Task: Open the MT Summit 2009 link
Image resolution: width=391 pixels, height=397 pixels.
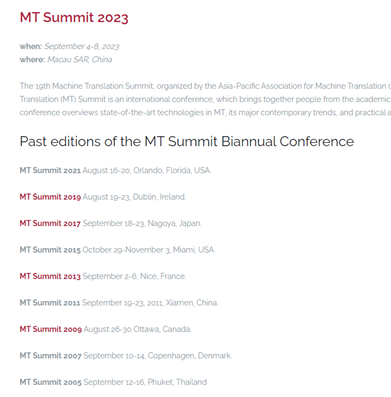Action: point(51,329)
